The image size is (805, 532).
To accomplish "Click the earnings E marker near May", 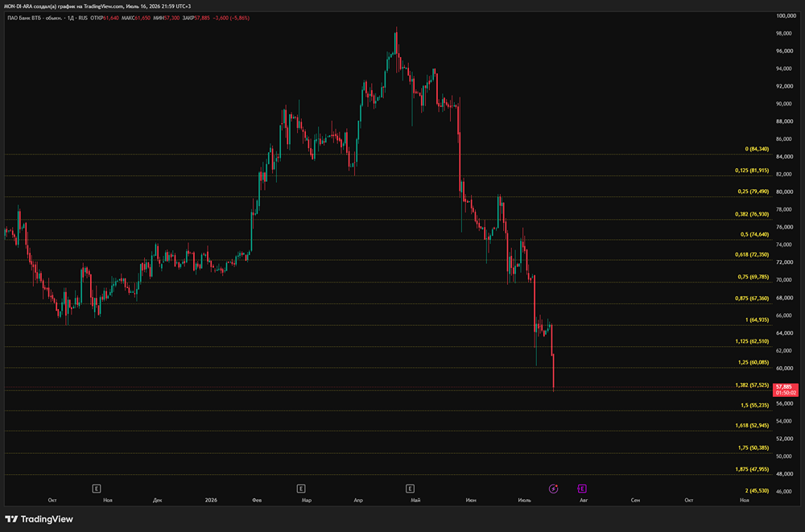I will point(410,489).
